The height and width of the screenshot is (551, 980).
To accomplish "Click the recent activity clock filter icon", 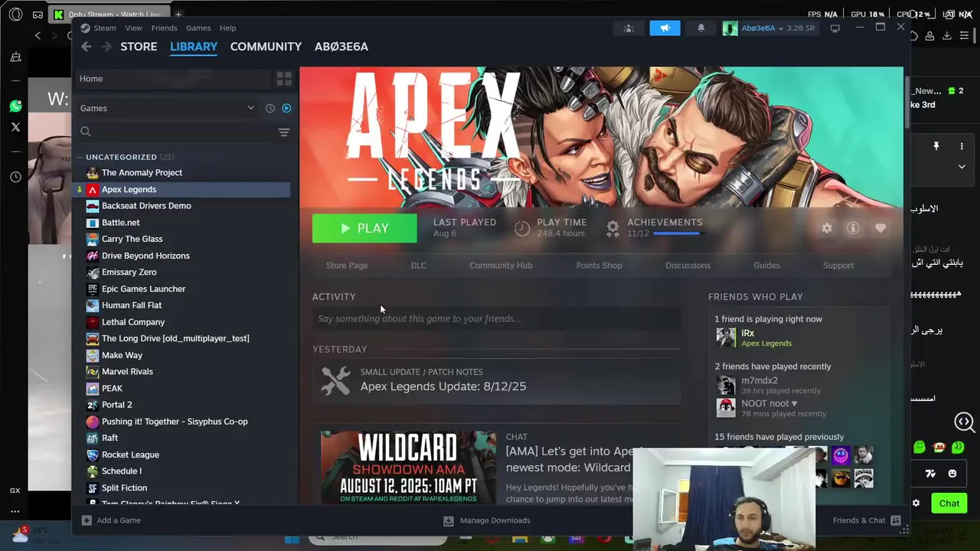I will 270,109.
